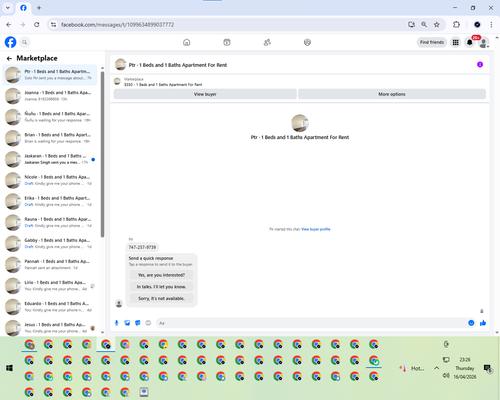Screen dimensions: 500x400
Task: Reload the page
Action: tap(37, 25)
